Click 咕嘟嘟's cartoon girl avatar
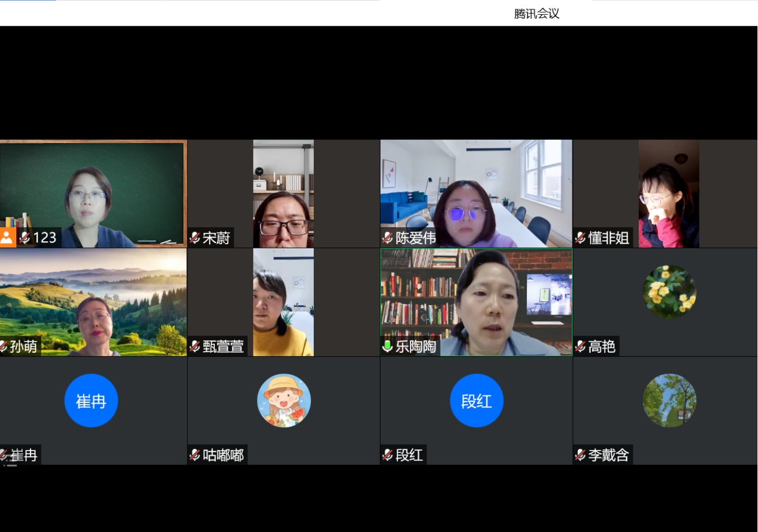 pos(284,400)
